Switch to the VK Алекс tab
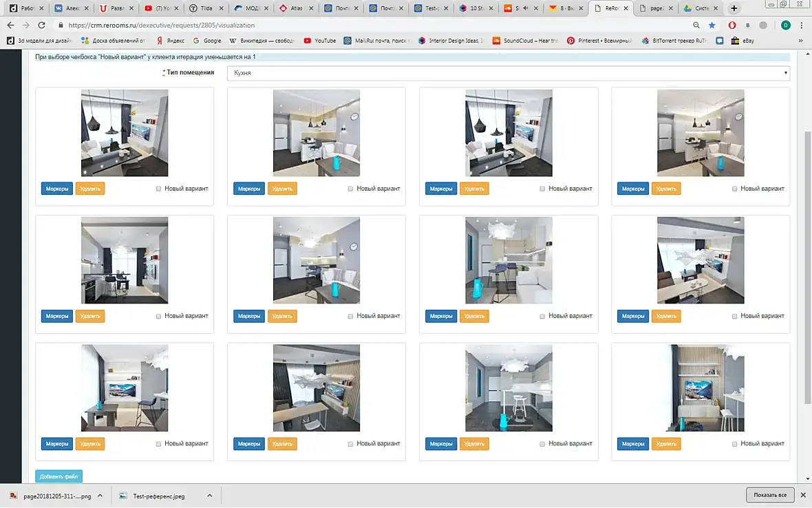The width and height of the screenshot is (812, 508). 71,8
